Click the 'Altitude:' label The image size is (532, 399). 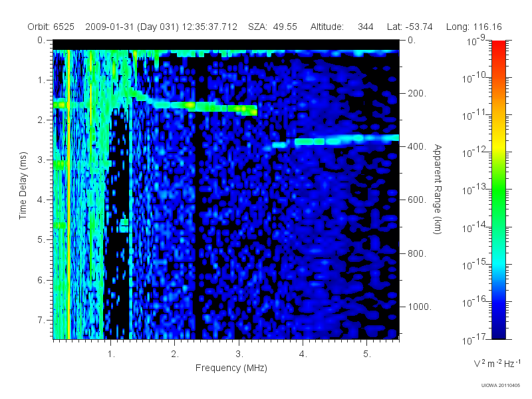click(327, 27)
